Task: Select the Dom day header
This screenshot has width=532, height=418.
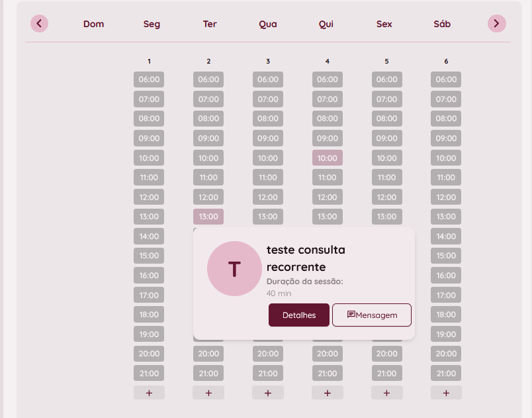Action: (x=94, y=25)
